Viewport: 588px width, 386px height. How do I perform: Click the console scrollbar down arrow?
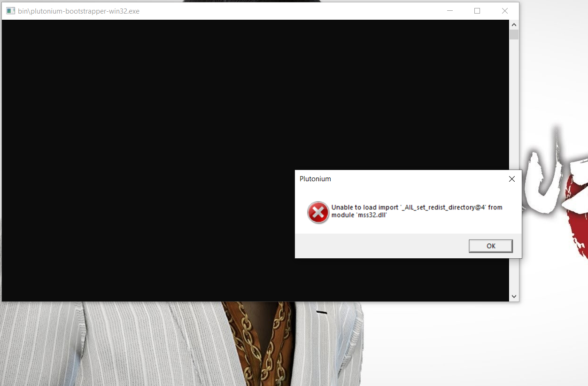pos(514,296)
